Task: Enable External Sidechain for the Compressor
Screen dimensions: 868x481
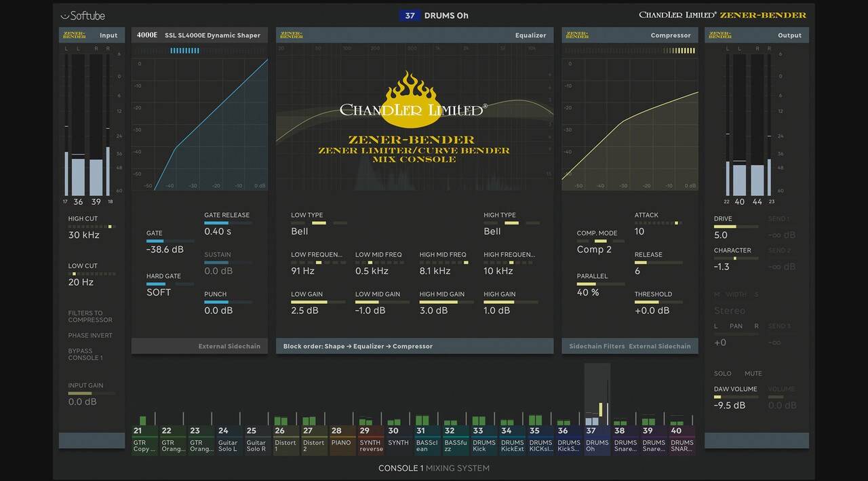Action: (x=660, y=346)
